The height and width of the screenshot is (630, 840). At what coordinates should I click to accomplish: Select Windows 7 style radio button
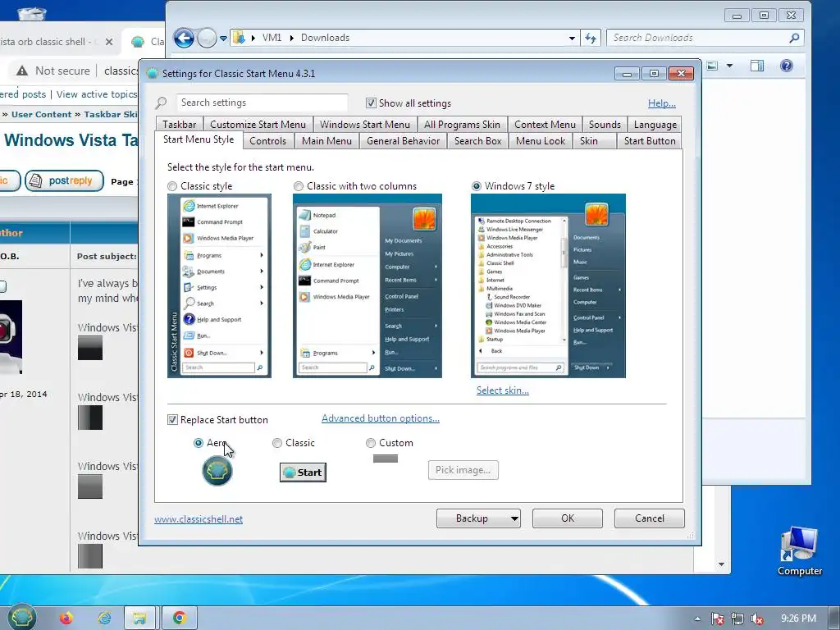477,186
